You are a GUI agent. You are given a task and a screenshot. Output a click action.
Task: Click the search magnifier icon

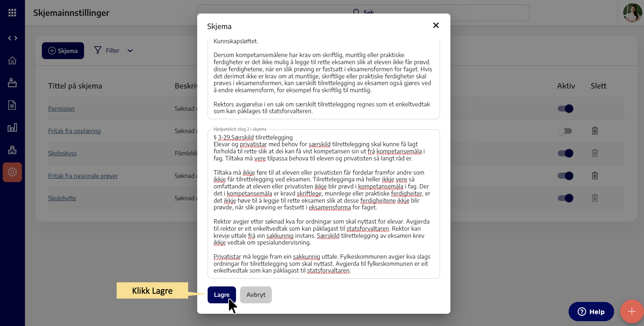coord(356,12)
